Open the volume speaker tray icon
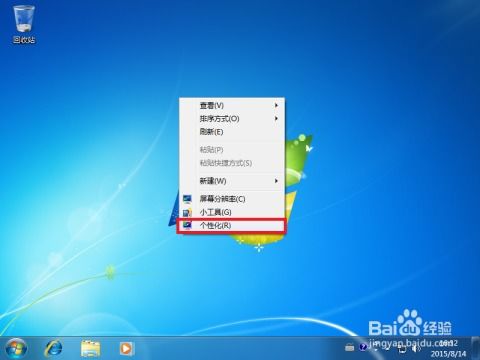Image resolution: width=480 pixels, height=360 pixels. coord(416,349)
